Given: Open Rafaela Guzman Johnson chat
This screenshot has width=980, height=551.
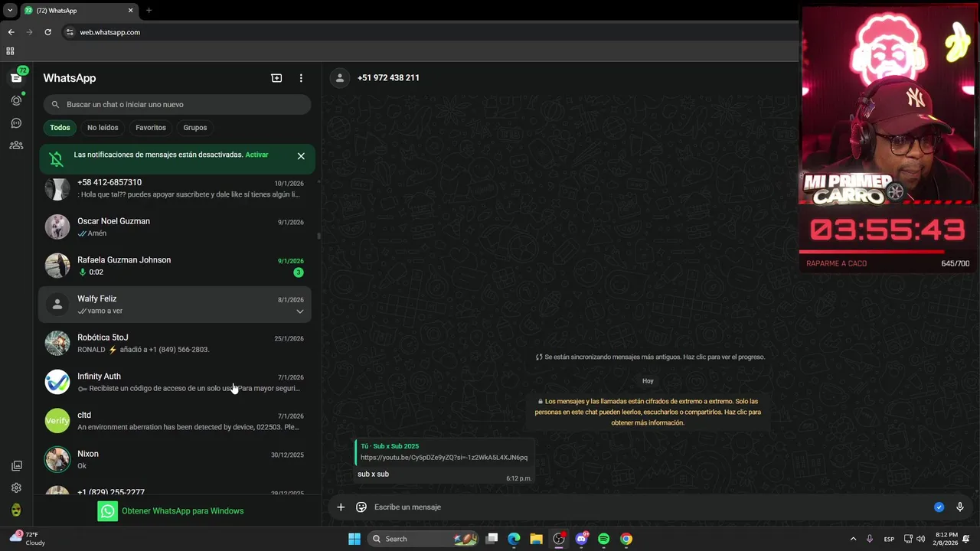Looking at the screenshot, I should [175, 266].
